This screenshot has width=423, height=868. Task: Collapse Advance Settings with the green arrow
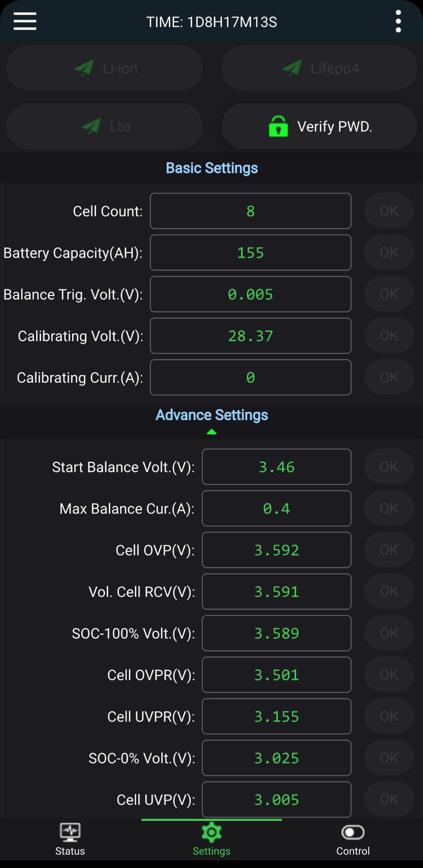211,432
